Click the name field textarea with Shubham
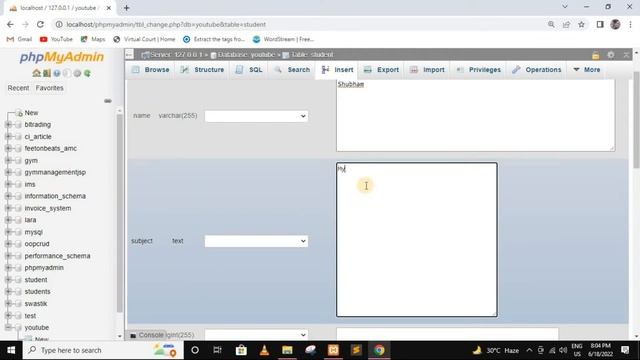The height and width of the screenshot is (360, 640). [x=476, y=116]
